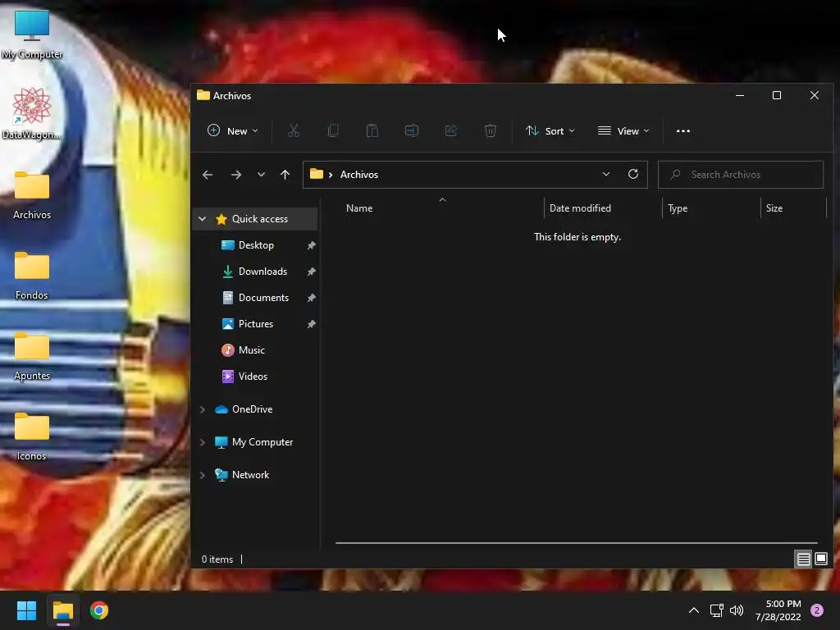Refresh the Archivos folder

point(633,174)
